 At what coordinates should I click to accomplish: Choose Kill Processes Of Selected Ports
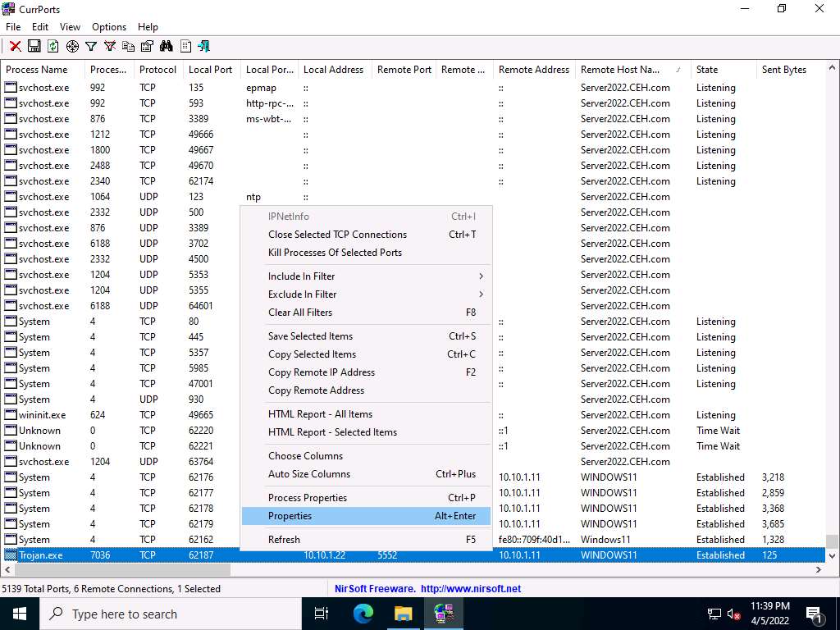pos(335,253)
